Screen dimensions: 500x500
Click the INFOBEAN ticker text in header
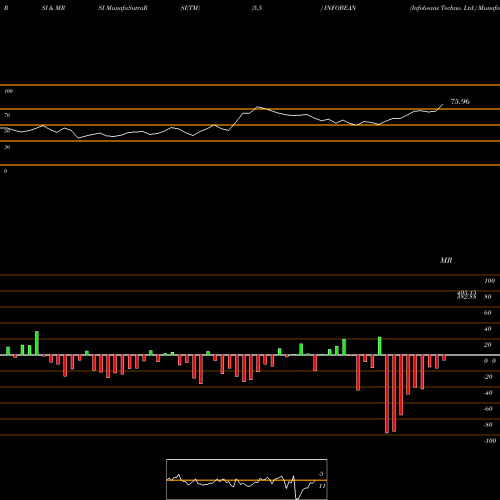pyautogui.click(x=340, y=8)
